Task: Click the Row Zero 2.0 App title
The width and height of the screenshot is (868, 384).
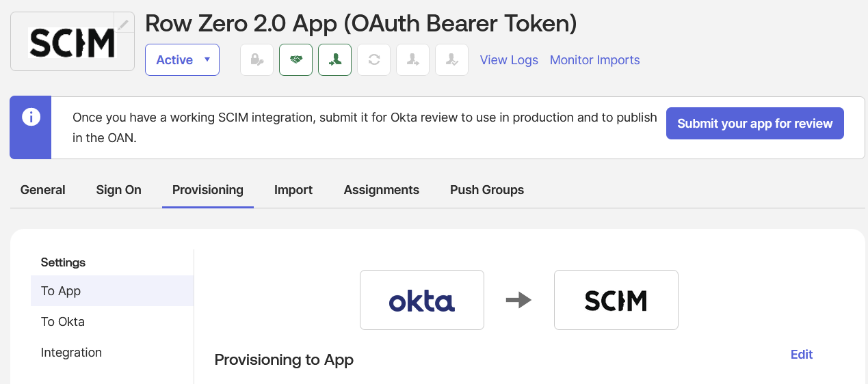Action: pyautogui.click(x=361, y=24)
